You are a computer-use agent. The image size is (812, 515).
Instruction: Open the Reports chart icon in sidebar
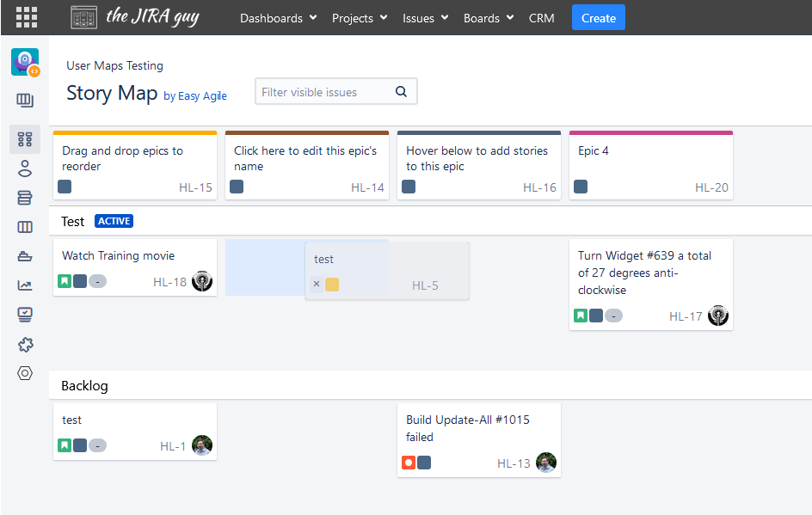coord(25,285)
